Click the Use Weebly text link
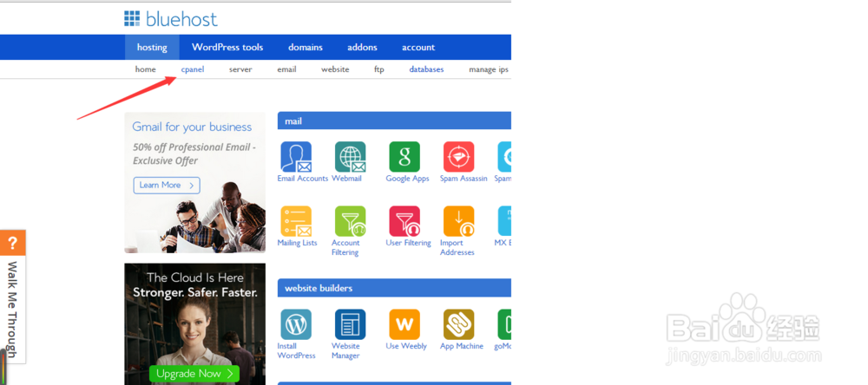The image size is (868, 385). pos(406,346)
